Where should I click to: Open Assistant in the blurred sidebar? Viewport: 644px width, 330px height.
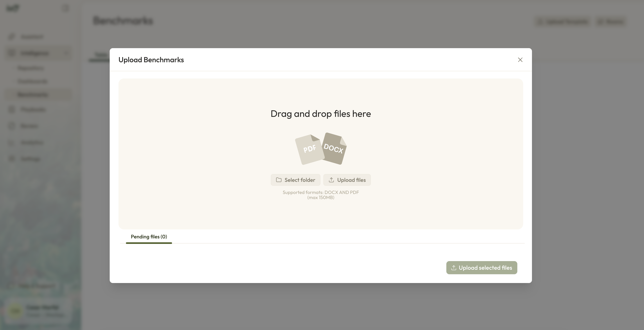pyautogui.click(x=32, y=37)
